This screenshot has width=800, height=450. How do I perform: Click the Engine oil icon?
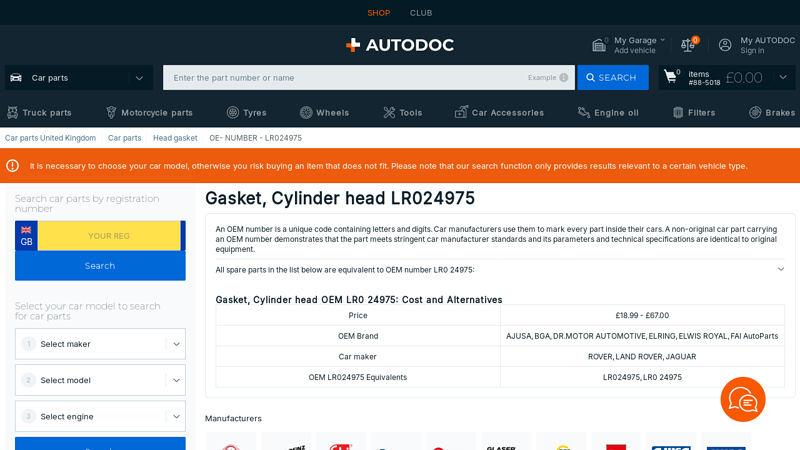pos(584,112)
